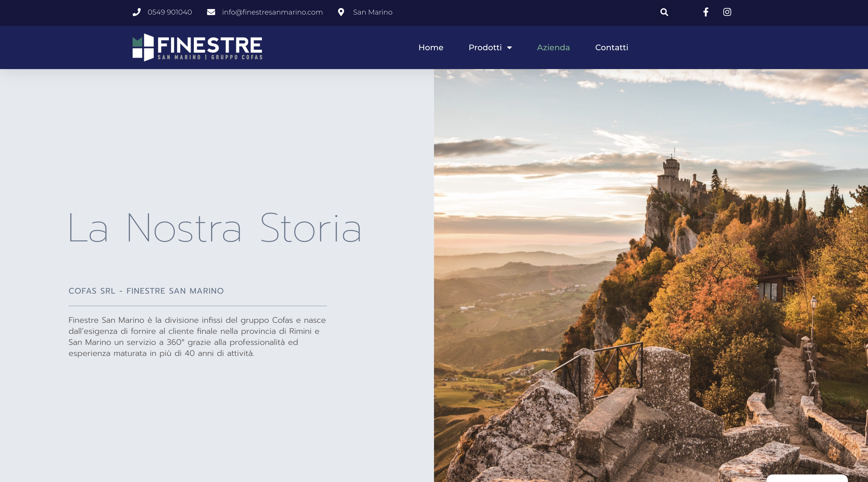Image resolution: width=868 pixels, height=482 pixels.
Task: Click the Finestre San Marino logo
Action: (x=197, y=47)
